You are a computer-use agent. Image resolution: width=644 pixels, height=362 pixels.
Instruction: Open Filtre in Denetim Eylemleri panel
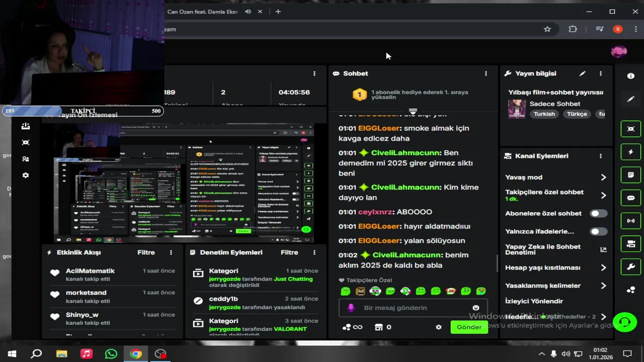pyautogui.click(x=289, y=252)
